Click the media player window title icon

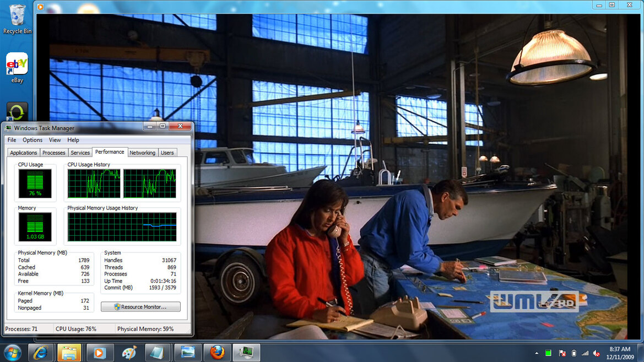40,7
